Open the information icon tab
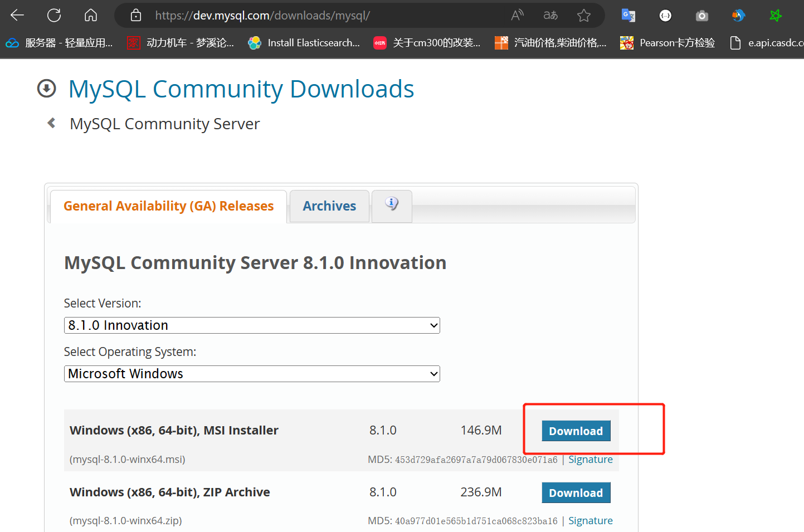 tap(392, 205)
